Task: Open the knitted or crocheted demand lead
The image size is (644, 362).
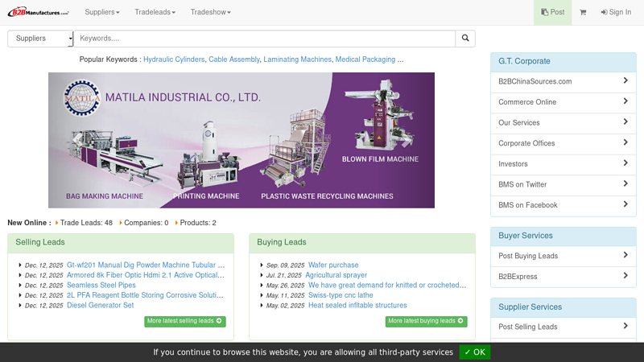Action: 387,285
